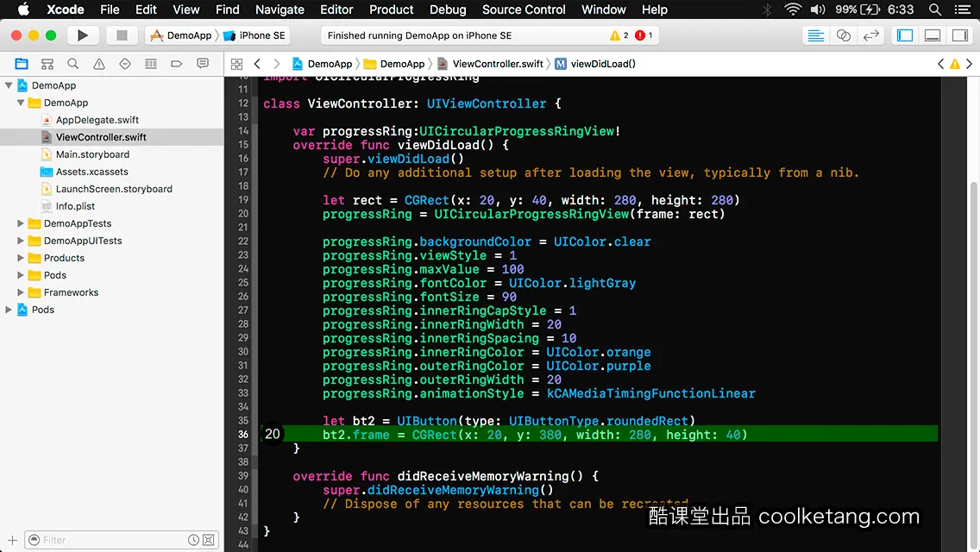Toggle the Utilities panel visibility
Viewport: 980px width, 552px height.
(x=960, y=35)
